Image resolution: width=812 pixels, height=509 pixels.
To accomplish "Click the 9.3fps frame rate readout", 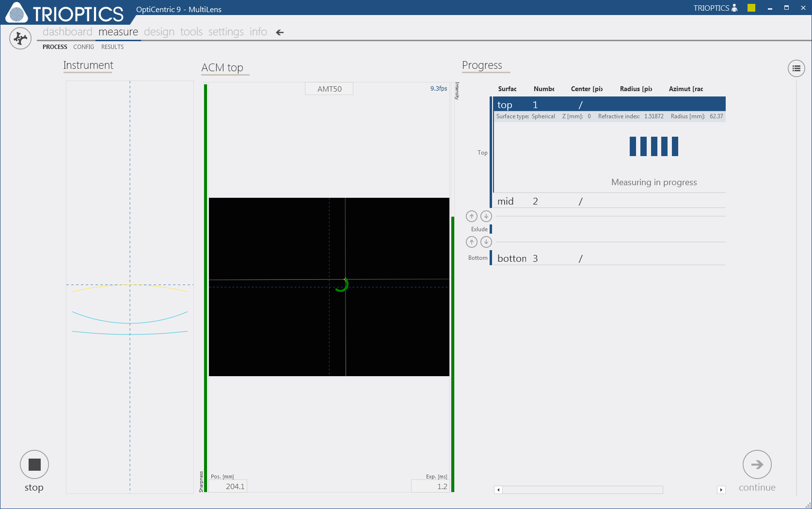I will point(439,88).
